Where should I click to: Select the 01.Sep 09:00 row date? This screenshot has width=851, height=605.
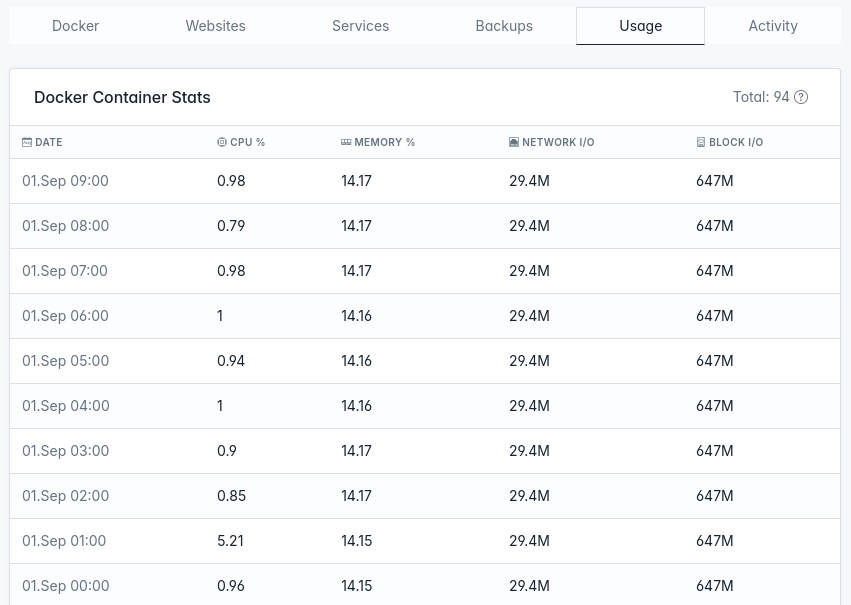click(65, 181)
